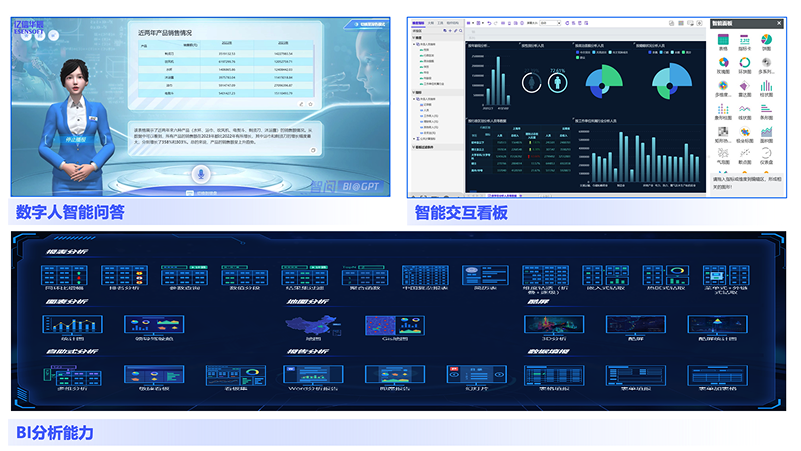
Task: Select the 线状图 chart icon
Action: pos(744,109)
